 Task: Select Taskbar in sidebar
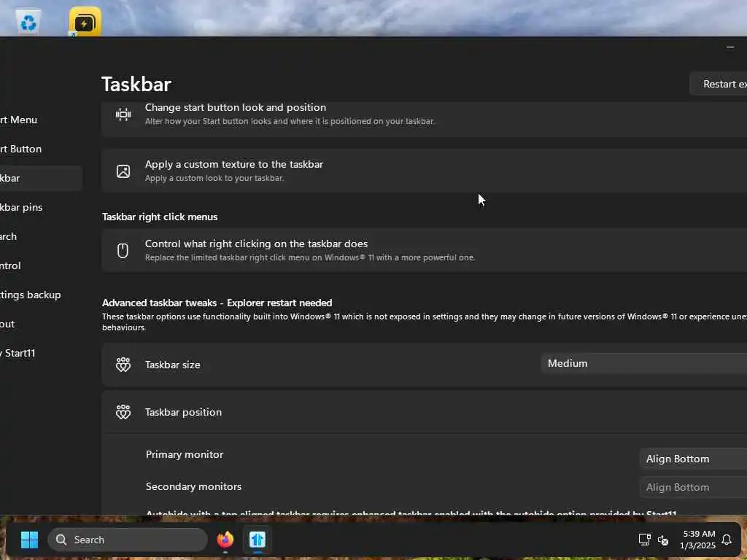point(41,178)
